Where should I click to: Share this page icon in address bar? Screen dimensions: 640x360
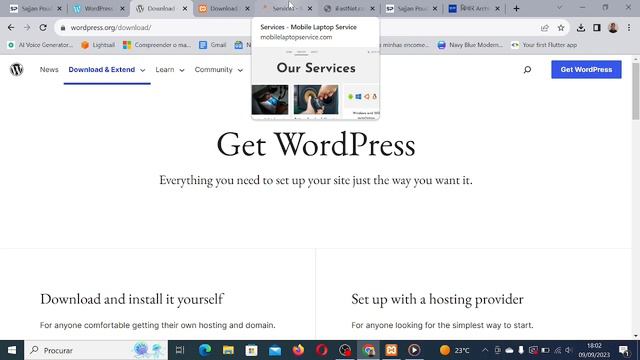point(544,28)
